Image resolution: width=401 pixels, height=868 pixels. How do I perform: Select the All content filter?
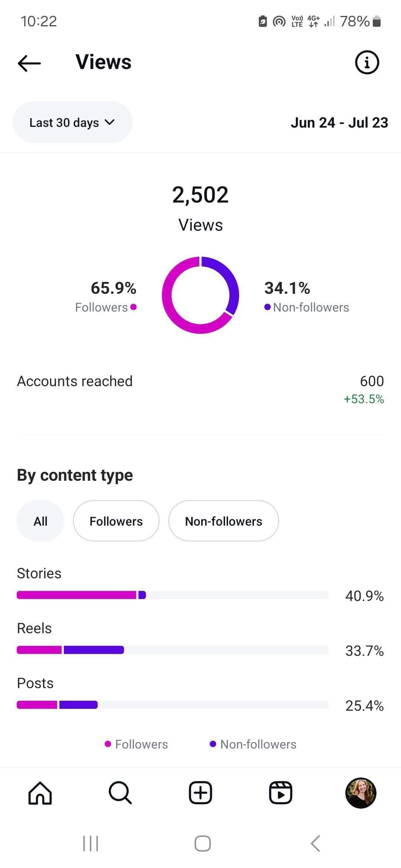point(40,521)
